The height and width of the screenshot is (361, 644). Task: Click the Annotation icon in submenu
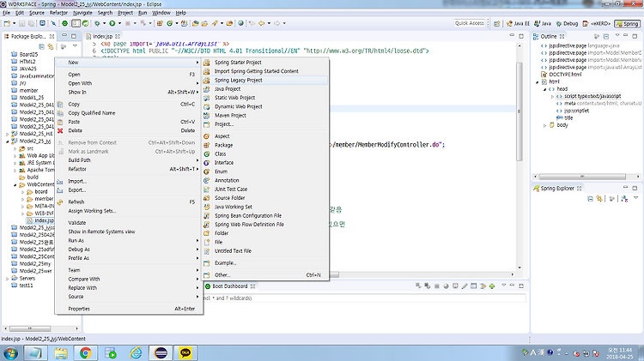(x=207, y=180)
